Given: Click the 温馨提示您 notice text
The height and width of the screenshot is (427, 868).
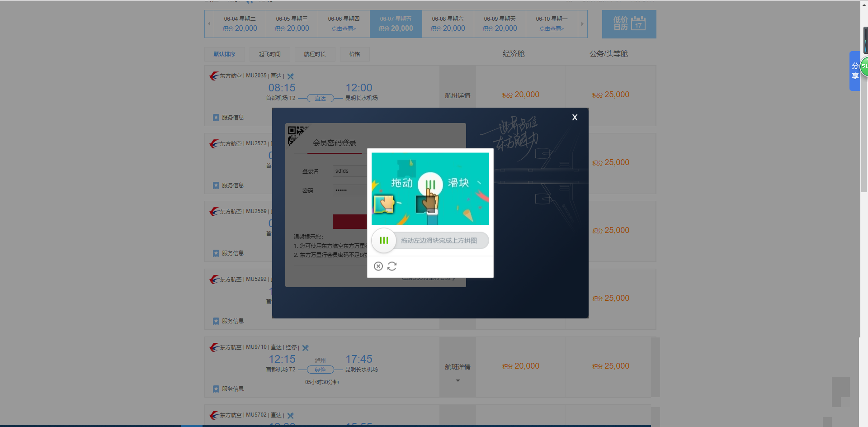Looking at the screenshot, I should click(x=308, y=237).
